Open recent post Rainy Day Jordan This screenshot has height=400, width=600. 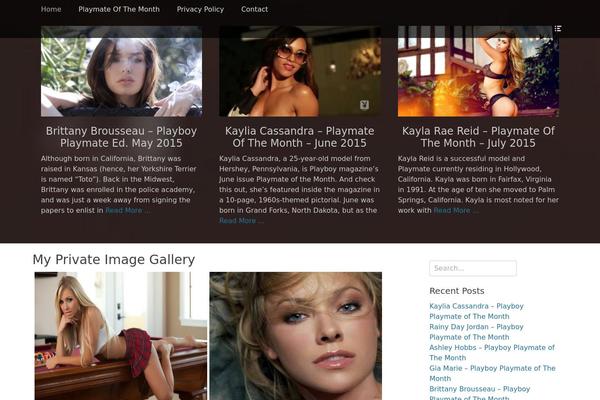tap(476, 332)
